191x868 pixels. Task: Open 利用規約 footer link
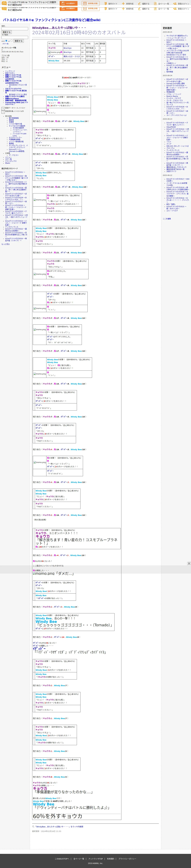pyautogui.click(x=111, y=859)
